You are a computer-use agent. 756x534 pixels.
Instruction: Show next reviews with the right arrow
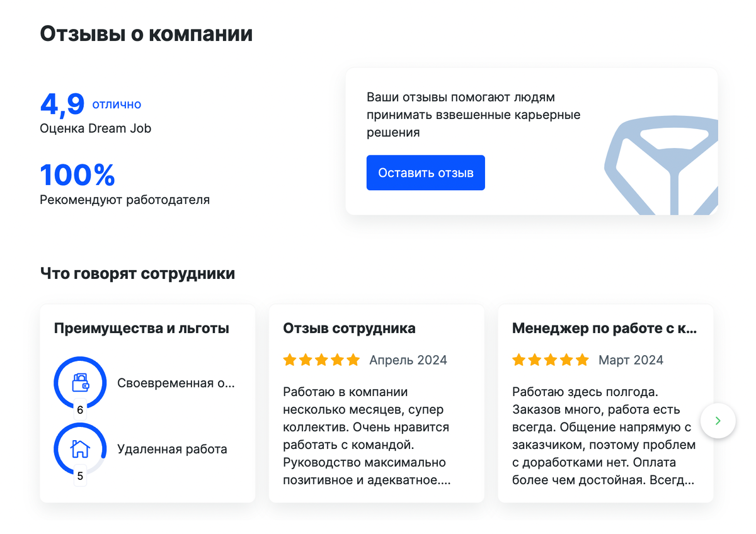point(718,420)
